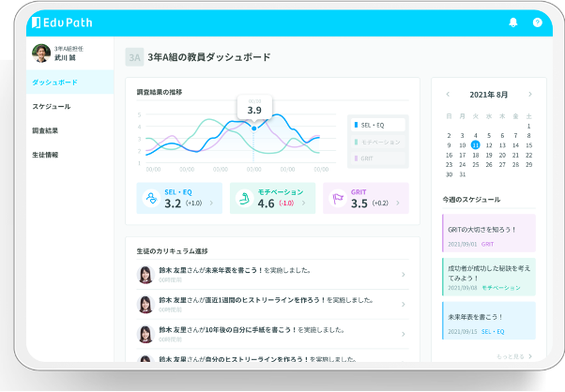This screenshot has height=392, width=565.
Task: Click the もっと見る link
Action: 514,356
